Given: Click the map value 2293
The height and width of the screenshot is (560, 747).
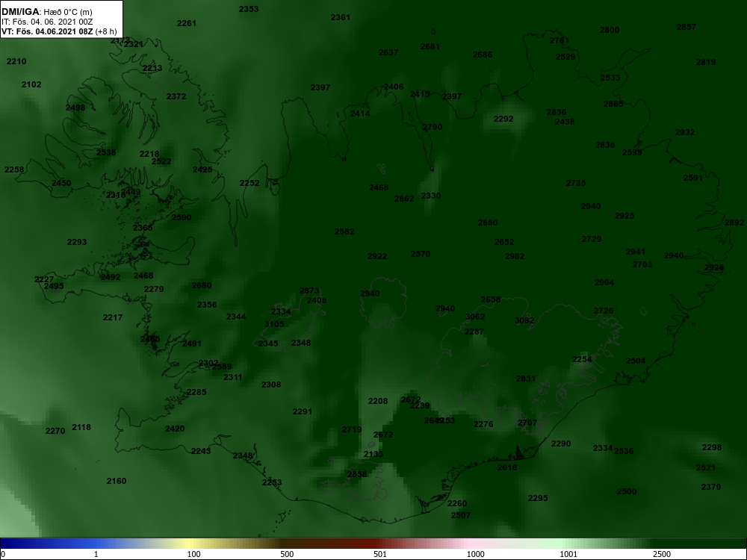Looking at the screenshot, I should [x=77, y=243].
